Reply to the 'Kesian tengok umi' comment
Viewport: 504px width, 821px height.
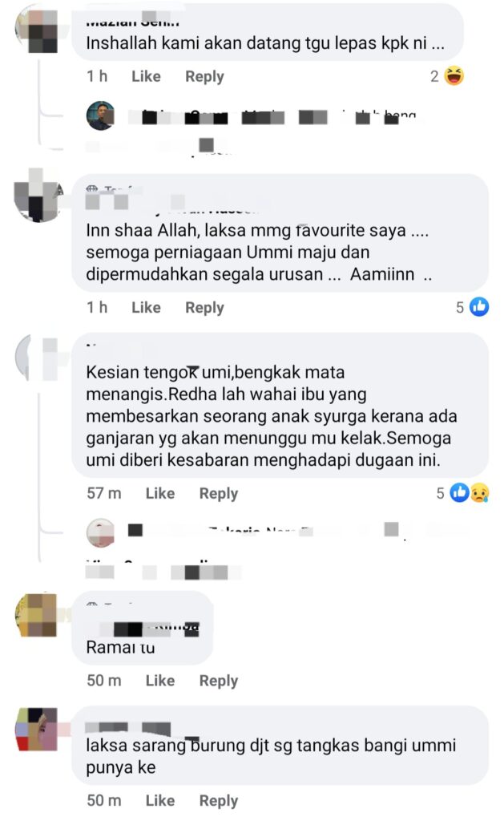coord(219,493)
